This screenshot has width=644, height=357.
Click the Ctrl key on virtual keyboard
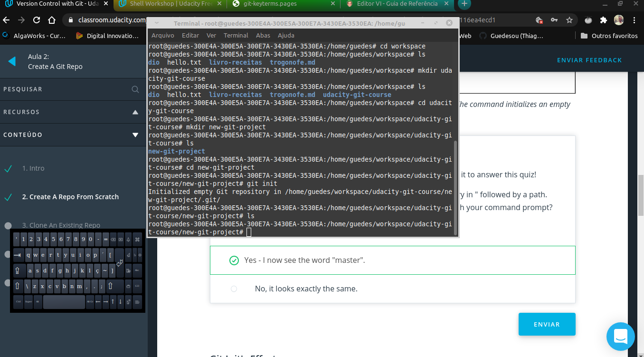pos(19,302)
